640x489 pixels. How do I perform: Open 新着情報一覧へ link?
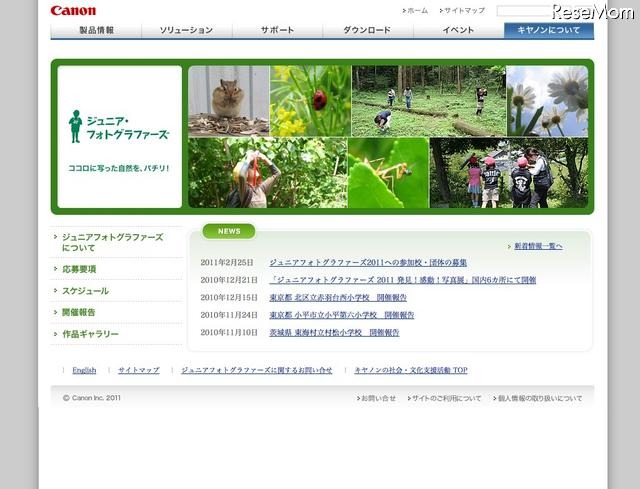click(x=538, y=246)
